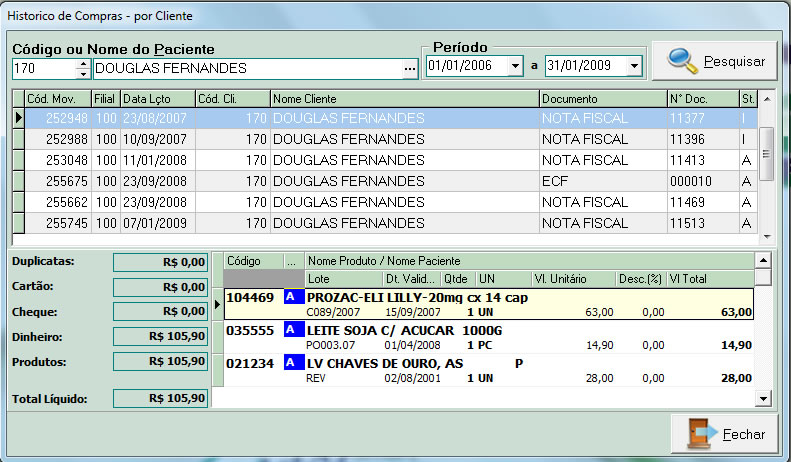Click the Documento column header
Viewport: 791px width, 462px height.
pyautogui.click(x=603, y=99)
